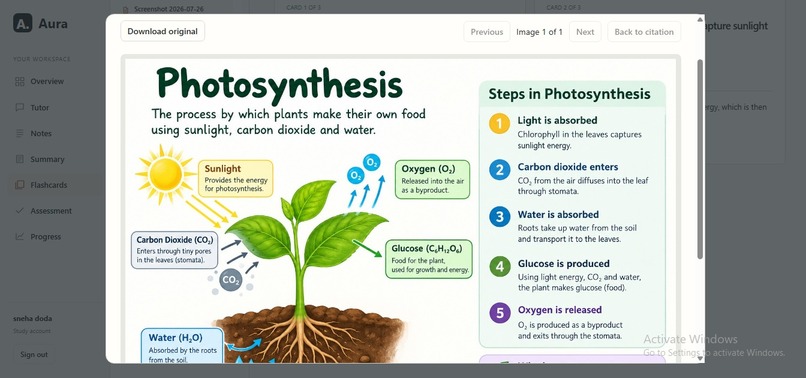This screenshot has width=806, height=378.
Task: Advance with the Next button
Action: [x=585, y=32]
